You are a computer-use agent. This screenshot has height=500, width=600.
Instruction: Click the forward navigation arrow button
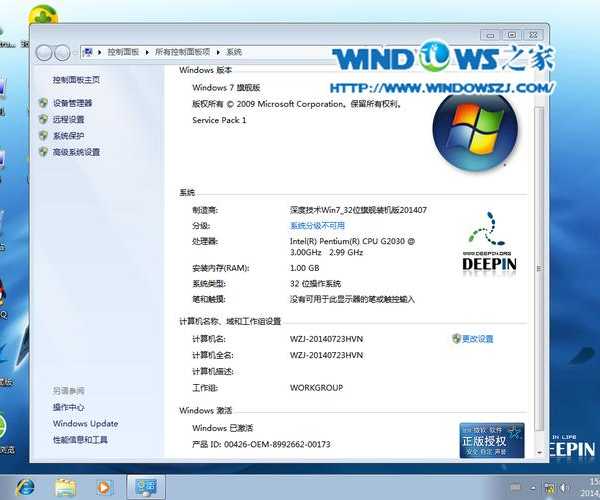click(62, 53)
